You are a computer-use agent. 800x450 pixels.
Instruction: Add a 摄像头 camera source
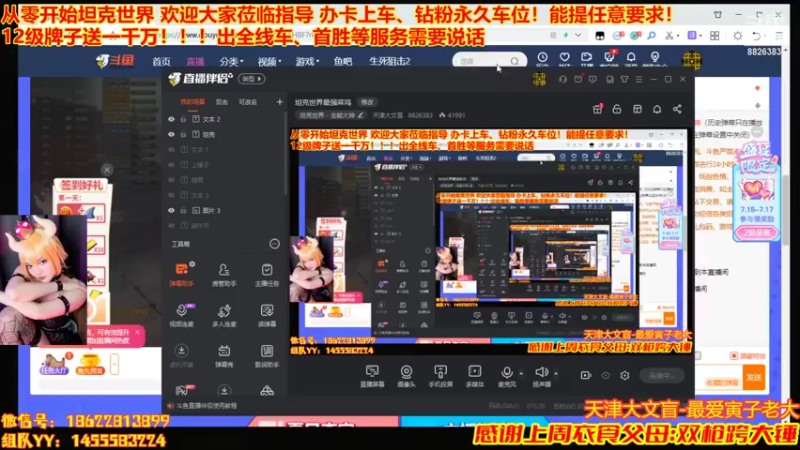pos(406,376)
